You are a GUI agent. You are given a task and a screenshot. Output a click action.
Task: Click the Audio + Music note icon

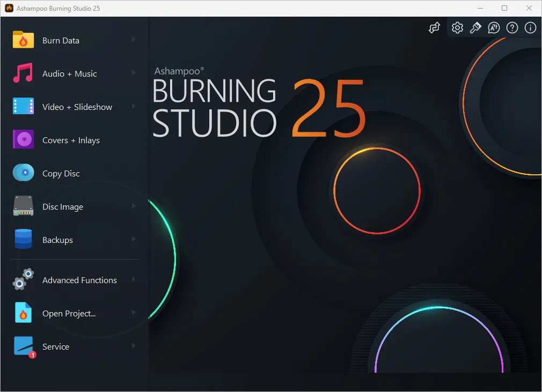point(23,73)
